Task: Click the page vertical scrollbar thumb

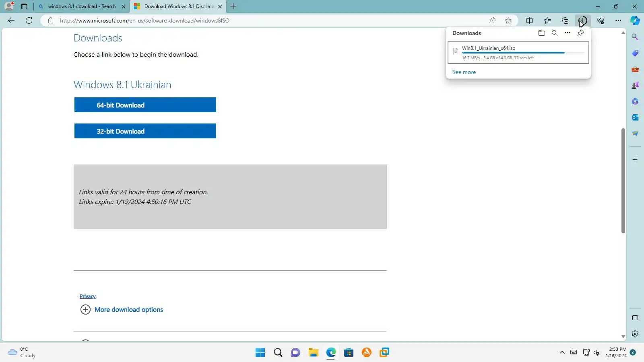Action: tap(623, 181)
